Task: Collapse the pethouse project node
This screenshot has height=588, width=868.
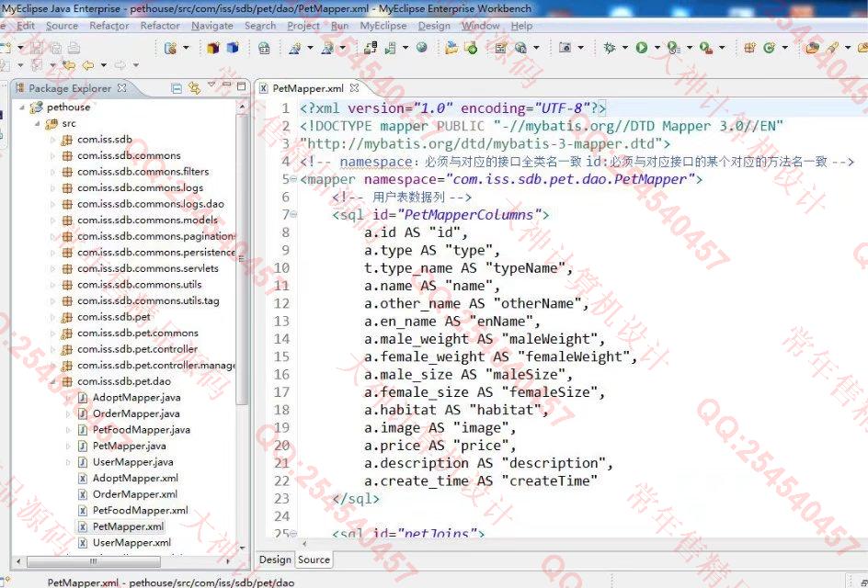Action: pos(21,107)
